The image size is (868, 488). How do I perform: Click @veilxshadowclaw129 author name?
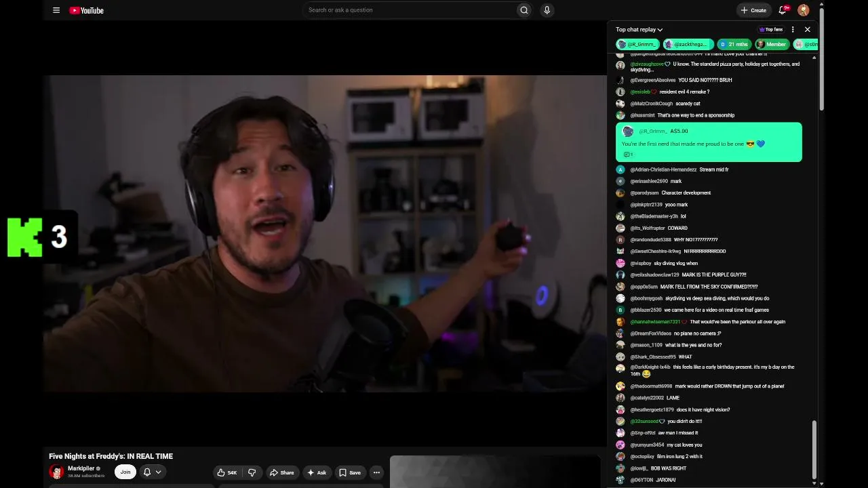point(654,274)
